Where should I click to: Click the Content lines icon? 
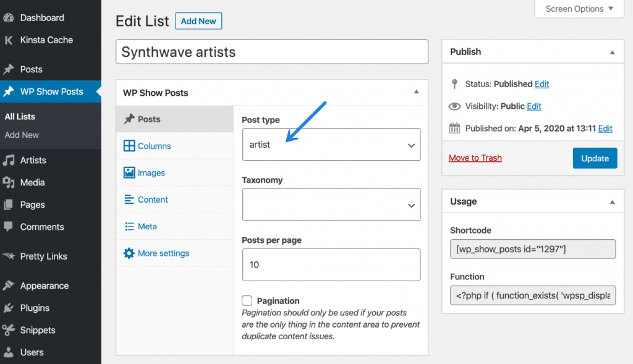coord(129,200)
